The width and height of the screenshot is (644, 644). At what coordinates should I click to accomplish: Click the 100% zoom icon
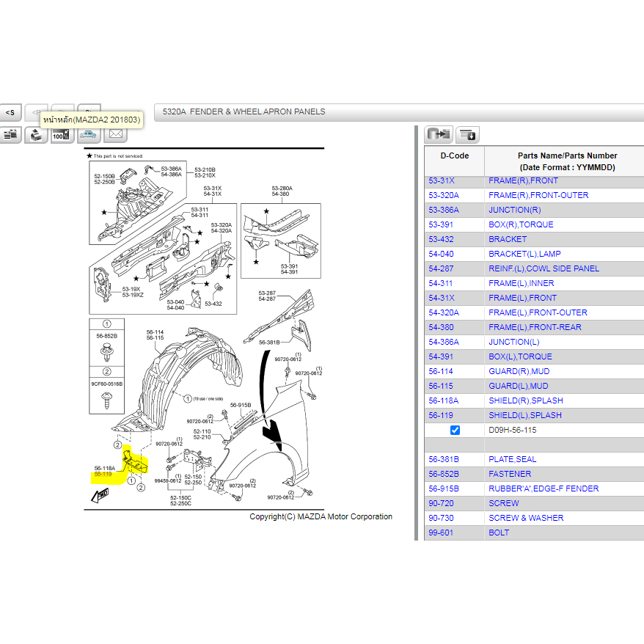coord(62,135)
